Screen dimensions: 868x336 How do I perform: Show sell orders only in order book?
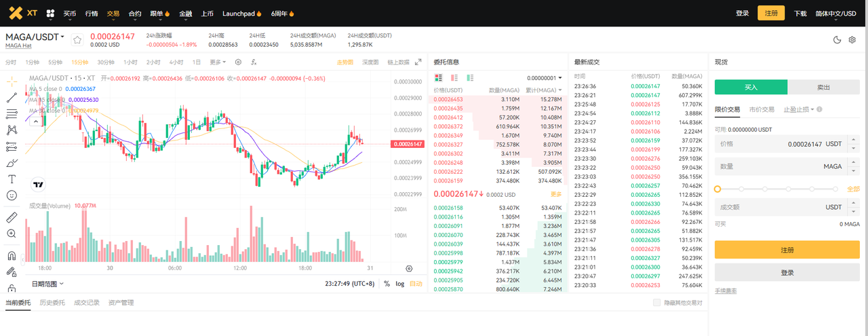click(454, 78)
